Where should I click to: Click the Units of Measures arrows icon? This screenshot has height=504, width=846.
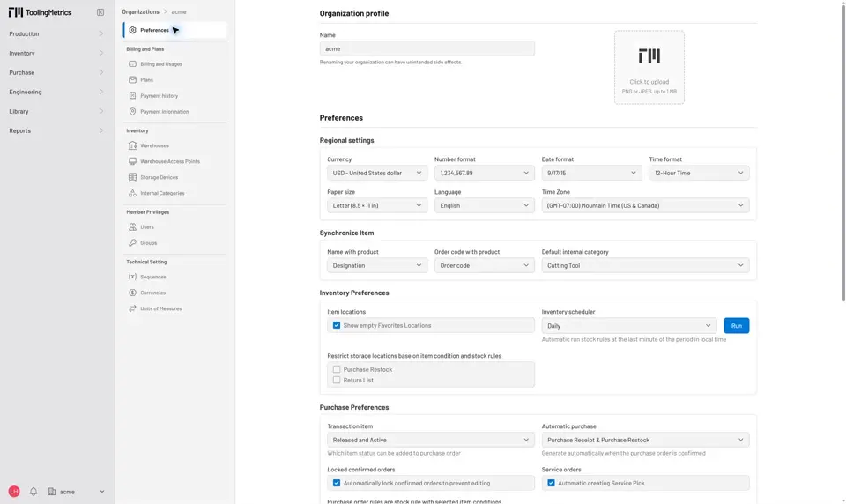pos(133,308)
